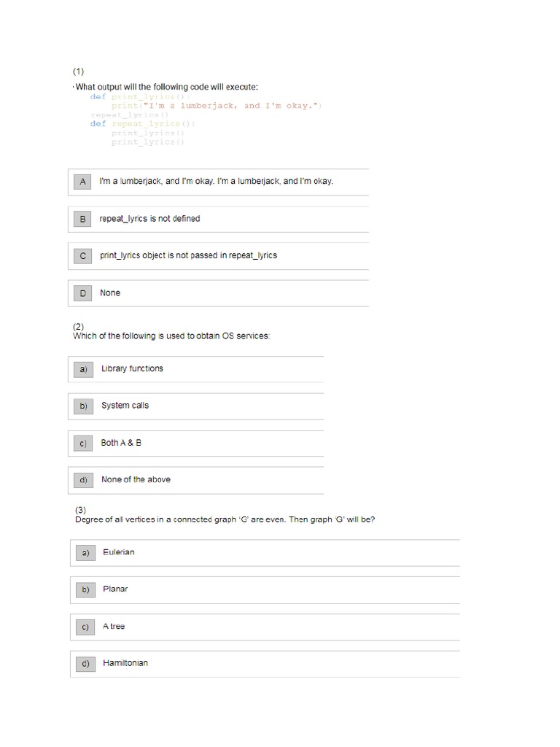Viewport: 560px width, 747px height.
Task: Click letter box A beside the lumberjack answer
Action: pyautogui.click(x=82, y=182)
